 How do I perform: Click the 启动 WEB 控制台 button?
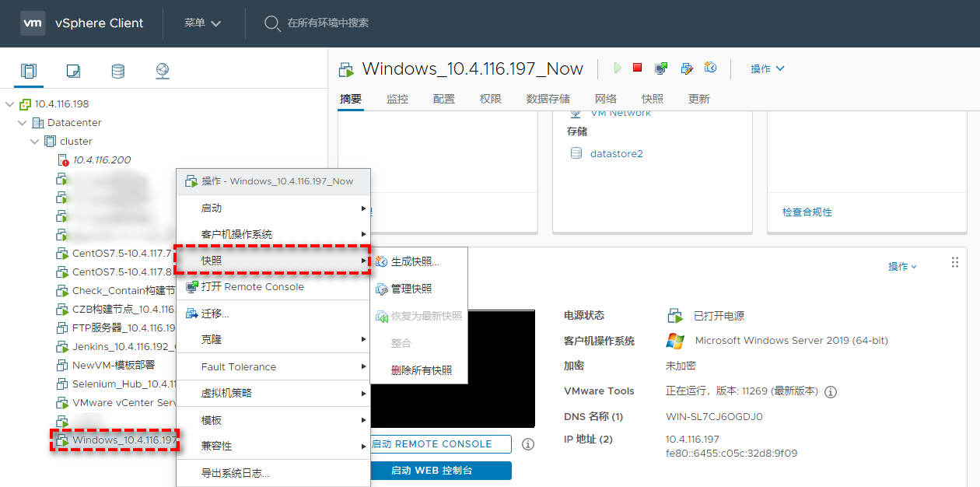pos(441,471)
